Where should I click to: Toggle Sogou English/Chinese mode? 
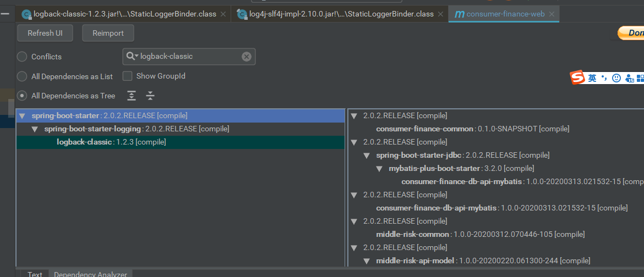tap(592, 78)
